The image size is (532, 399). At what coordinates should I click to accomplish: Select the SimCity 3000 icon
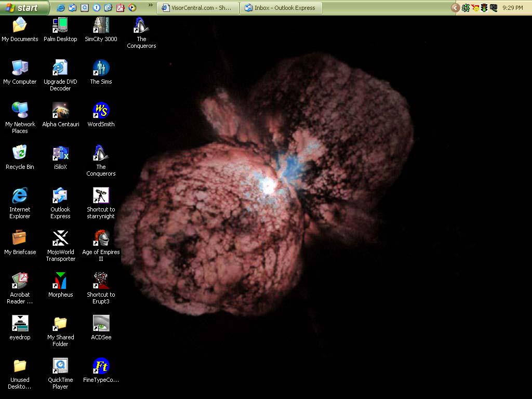tap(101, 25)
